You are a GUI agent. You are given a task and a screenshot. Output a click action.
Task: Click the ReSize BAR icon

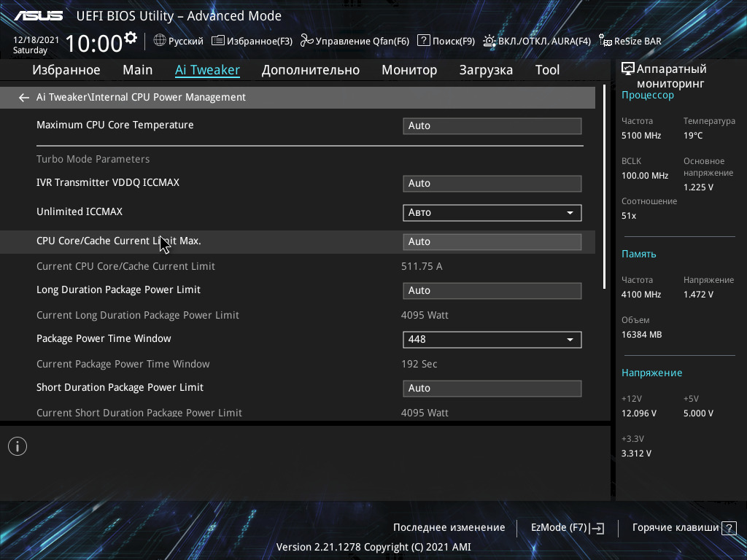(605, 41)
